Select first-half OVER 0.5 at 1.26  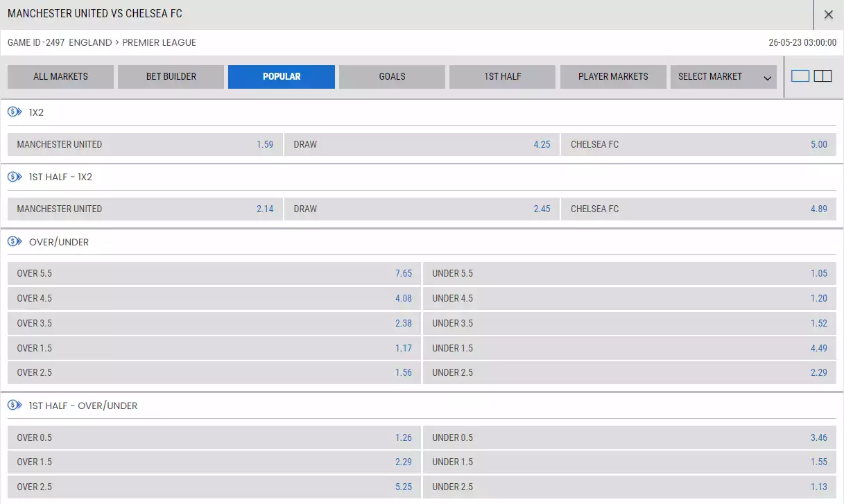click(x=214, y=437)
